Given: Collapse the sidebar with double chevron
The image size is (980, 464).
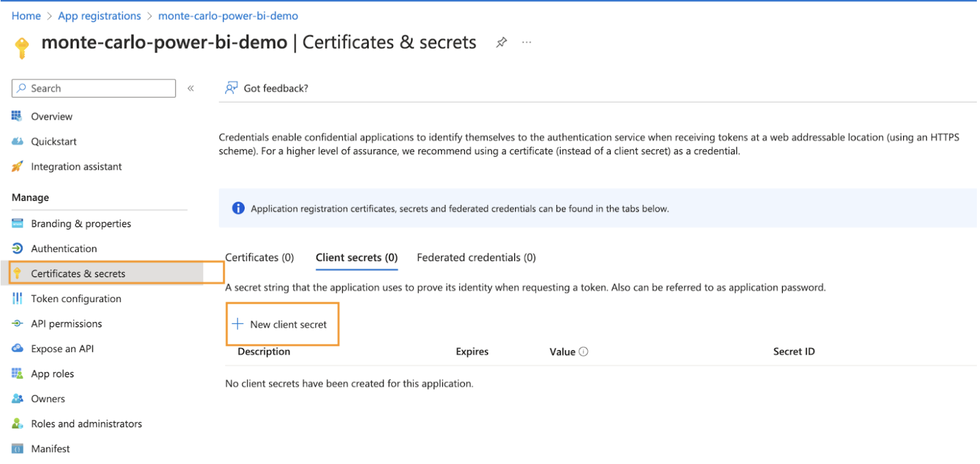Looking at the screenshot, I should pyautogui.click(x=191, y=88).
